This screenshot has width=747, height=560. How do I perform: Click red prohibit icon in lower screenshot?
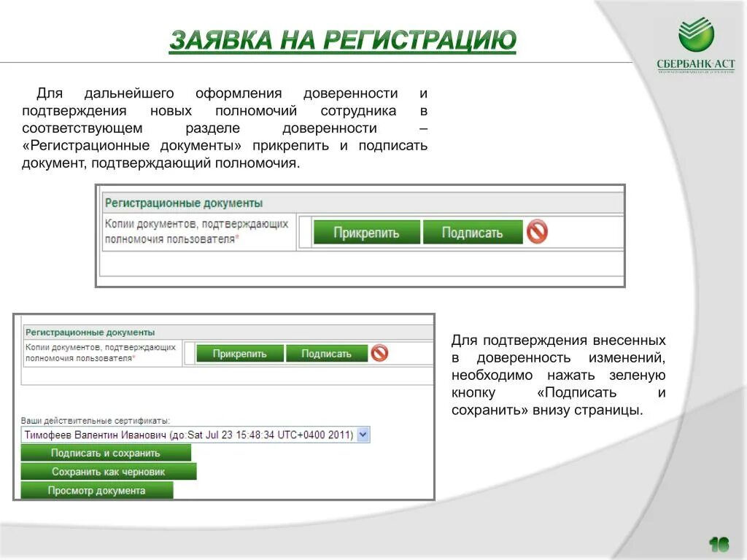(x=379, y=353)
